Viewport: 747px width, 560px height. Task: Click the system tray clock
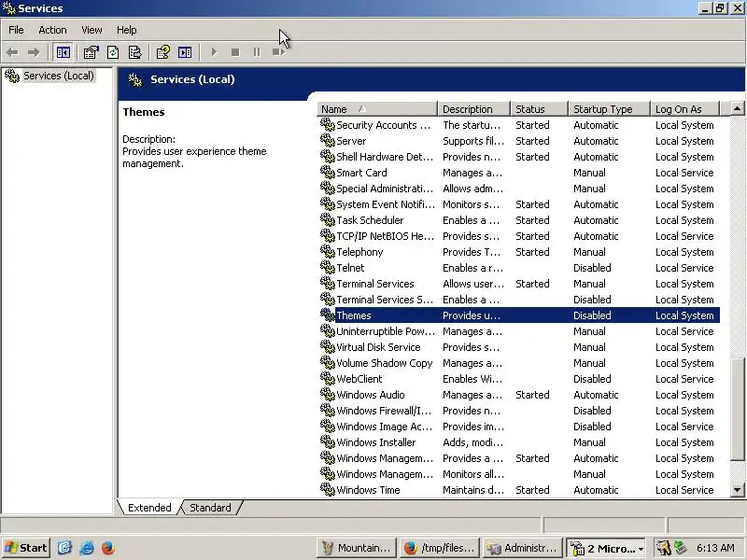[x=715, y=548]
